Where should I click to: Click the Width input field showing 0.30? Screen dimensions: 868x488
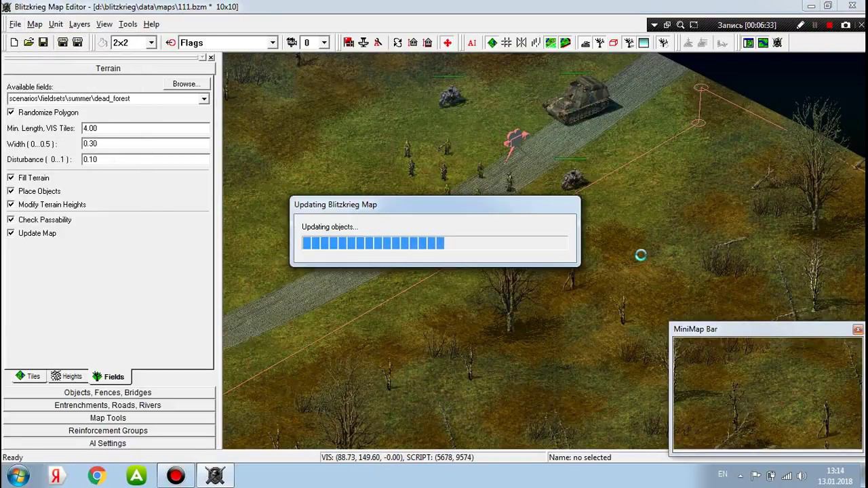point(145,144)
